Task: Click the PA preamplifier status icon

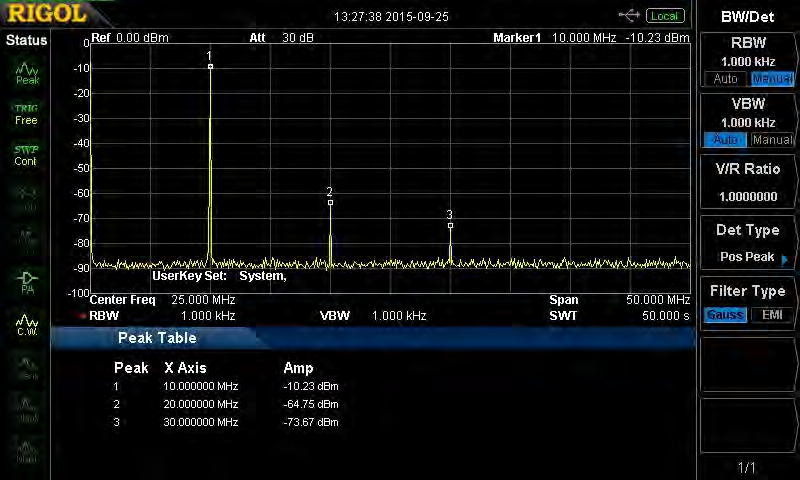Action: [27, 282]
